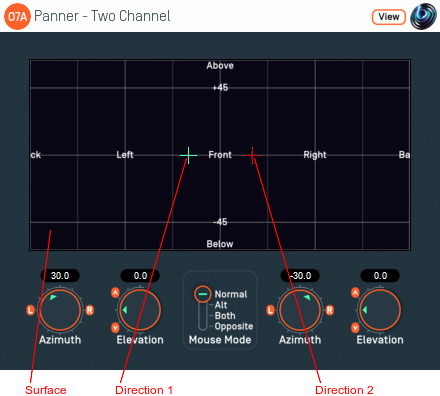Viewport: 440px width, 396px height.
Task: Click second Elevation 0.0 value field
Action: tap(380, 276)
